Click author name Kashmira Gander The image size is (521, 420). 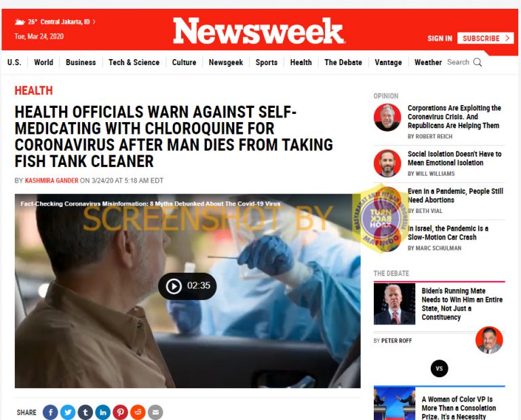52,180
